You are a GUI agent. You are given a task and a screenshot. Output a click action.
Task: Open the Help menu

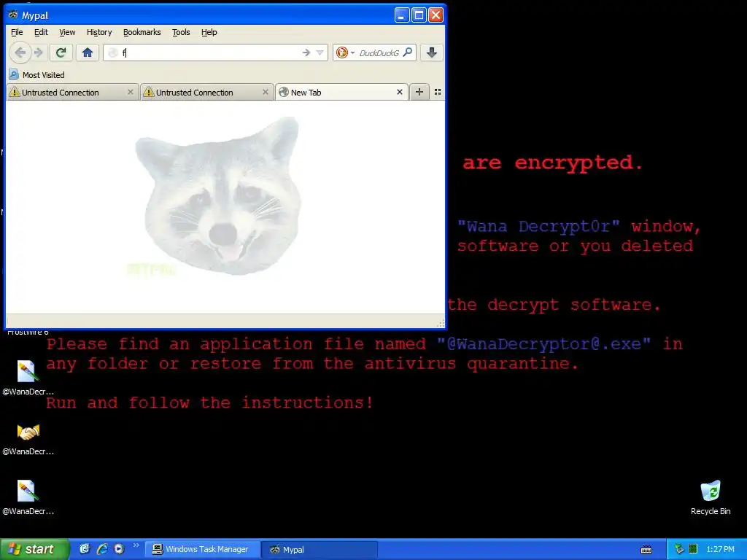point(209,32)
